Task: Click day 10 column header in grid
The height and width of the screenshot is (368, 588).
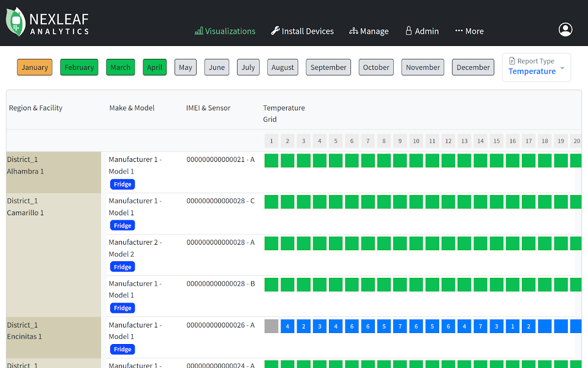Action: coord(416,141)
